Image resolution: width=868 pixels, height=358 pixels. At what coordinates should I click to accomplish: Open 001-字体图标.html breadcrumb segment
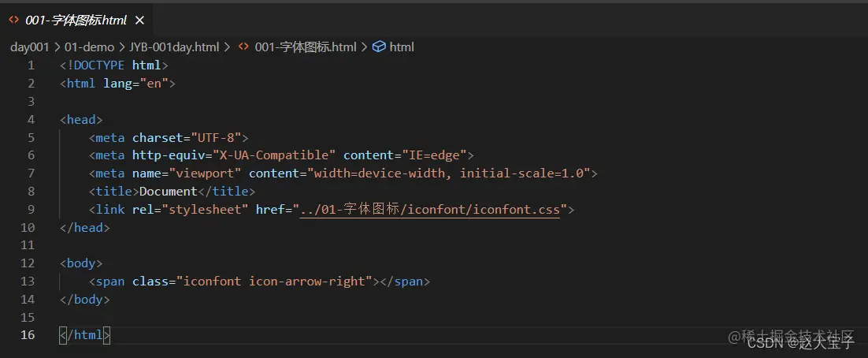306,47
